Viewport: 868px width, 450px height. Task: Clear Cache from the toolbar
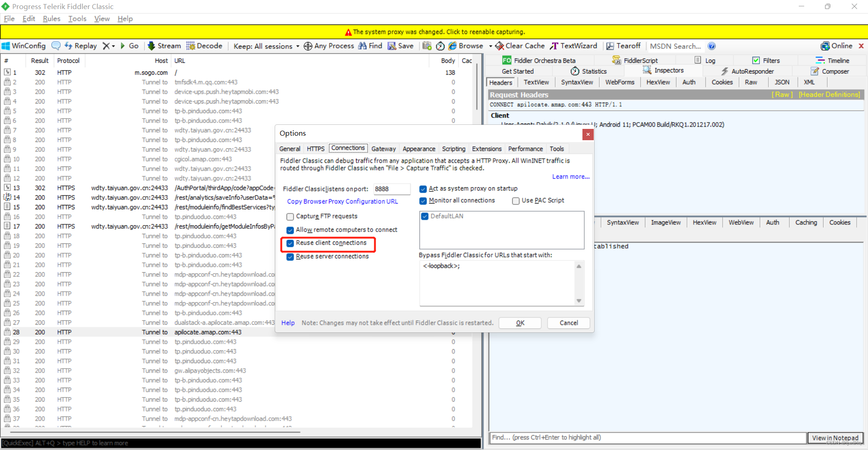(x=520, y=46)
